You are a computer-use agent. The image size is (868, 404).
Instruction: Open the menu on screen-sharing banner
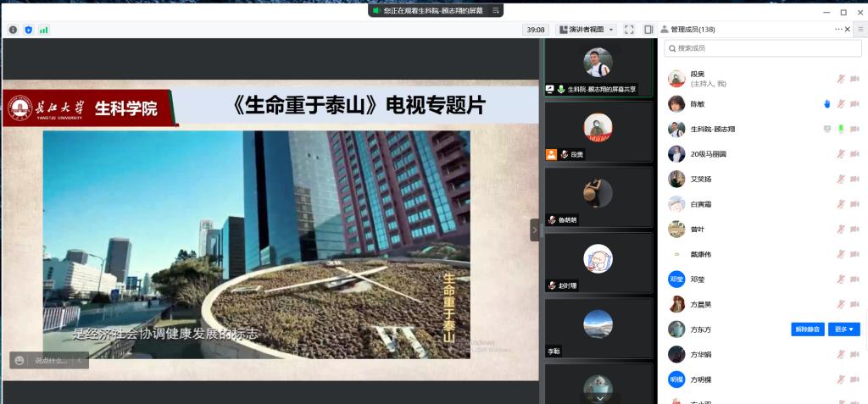click(x=495, y=11)
